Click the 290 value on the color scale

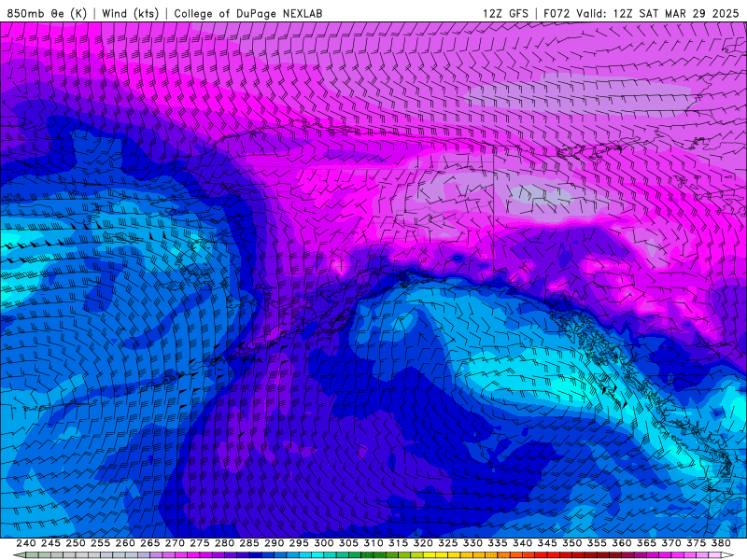click(274, 543)
